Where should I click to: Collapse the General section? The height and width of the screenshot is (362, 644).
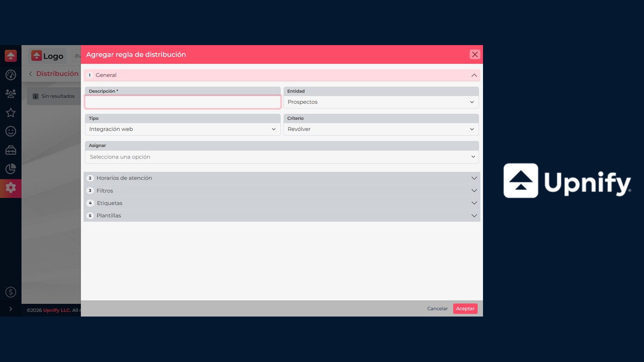282,75
